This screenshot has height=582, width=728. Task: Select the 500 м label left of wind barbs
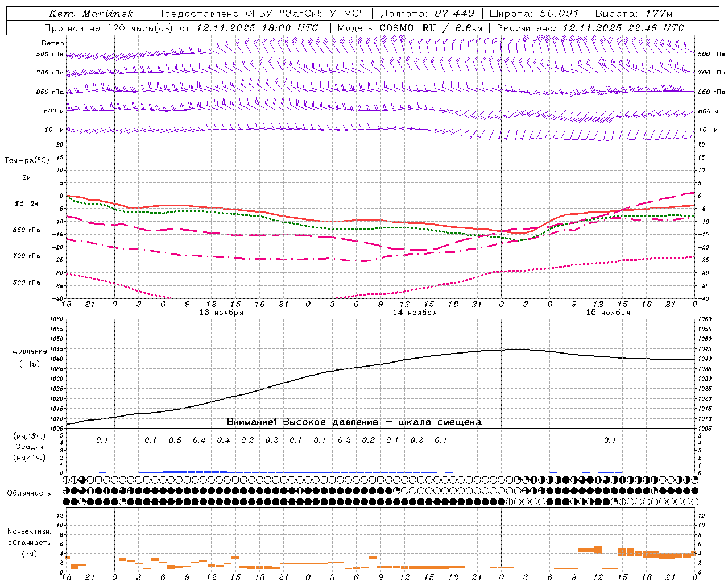coord(53,111)
